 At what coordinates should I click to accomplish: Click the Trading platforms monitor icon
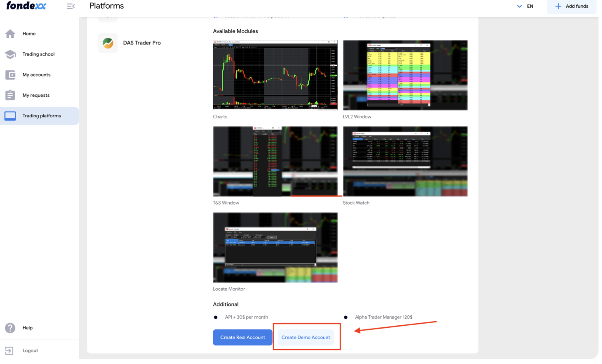tap(10, 116)
